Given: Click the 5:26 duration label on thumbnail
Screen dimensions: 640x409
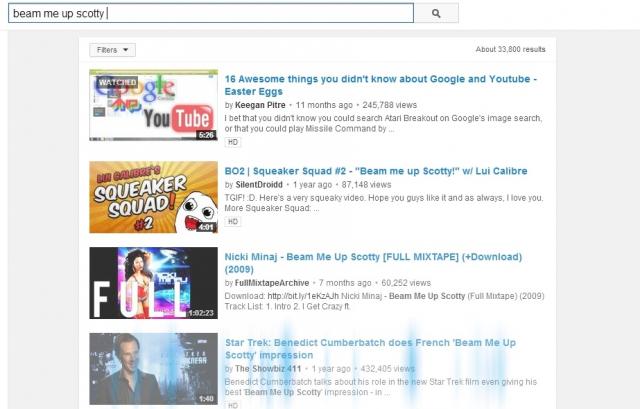Looking at the screenshot, I should [205, 133].
